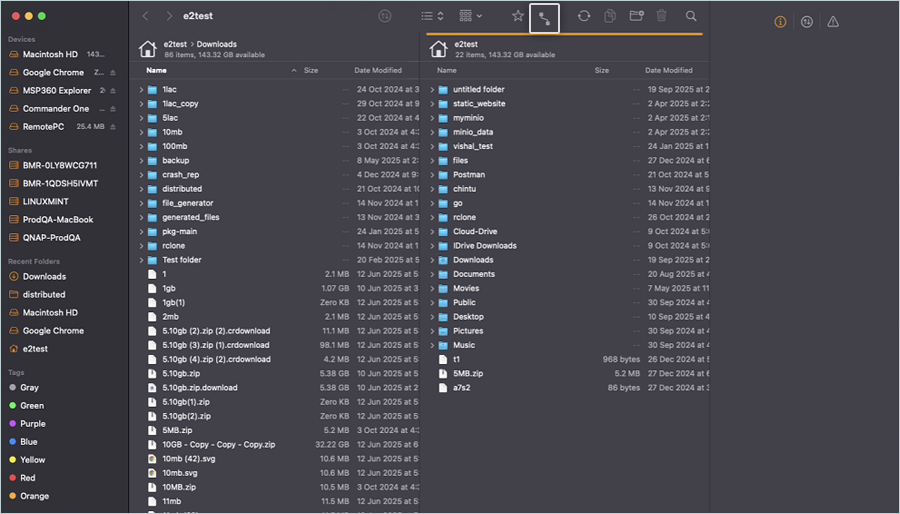Click the warning triangle icon
The image size is (900, 514).
833,22
